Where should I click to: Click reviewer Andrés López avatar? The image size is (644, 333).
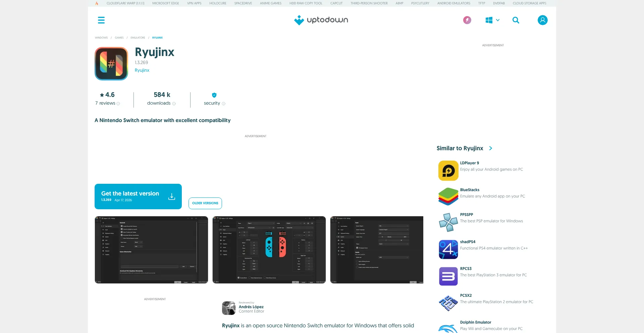click(229, 308)
